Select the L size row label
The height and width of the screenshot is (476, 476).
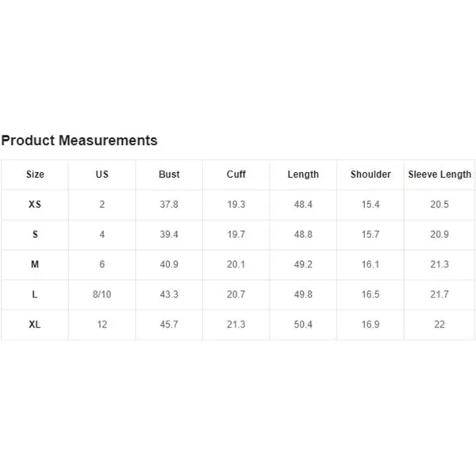[x=35, y=294]
